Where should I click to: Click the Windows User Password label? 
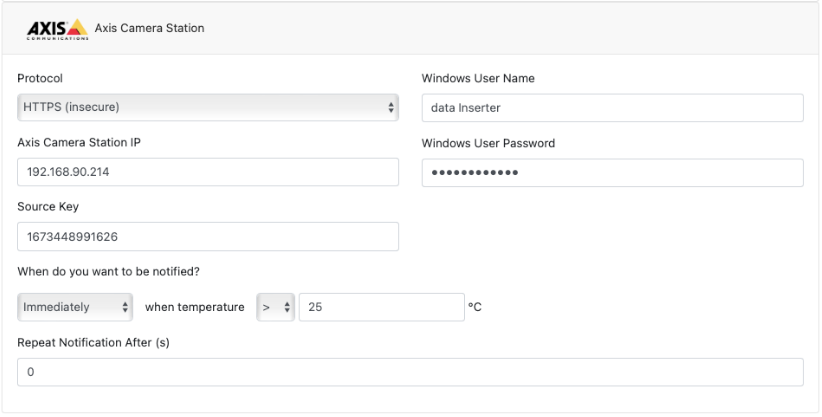[x=488, y=143]
